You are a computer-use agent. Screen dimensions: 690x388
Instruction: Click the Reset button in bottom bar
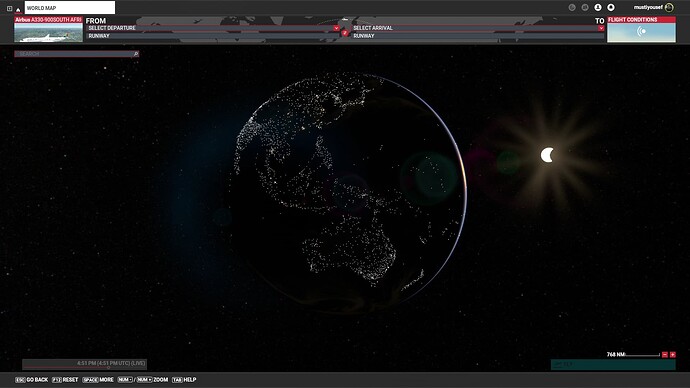[x=65, y=380]
